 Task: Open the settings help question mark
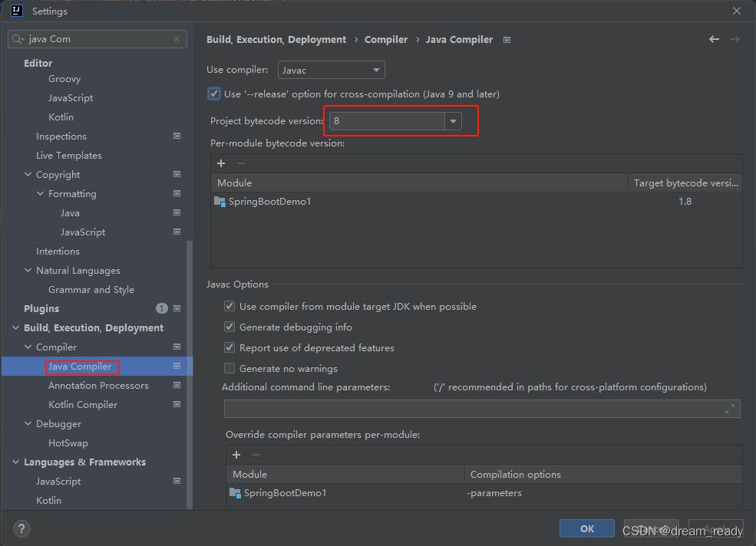[21, 528]
